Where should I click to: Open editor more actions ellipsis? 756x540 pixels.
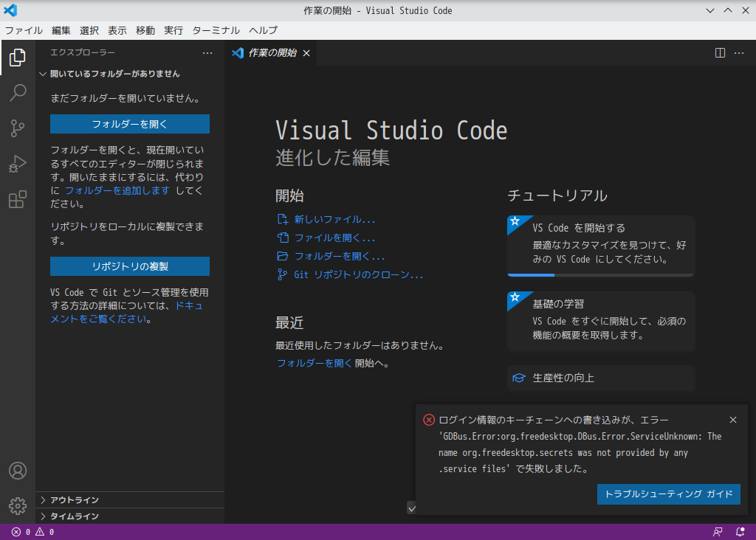click(x=739, y=52)
